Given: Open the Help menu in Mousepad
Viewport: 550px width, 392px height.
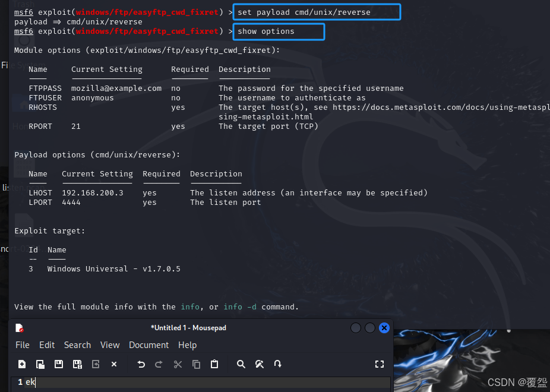Looking at the screenshot, I should 187,345.
